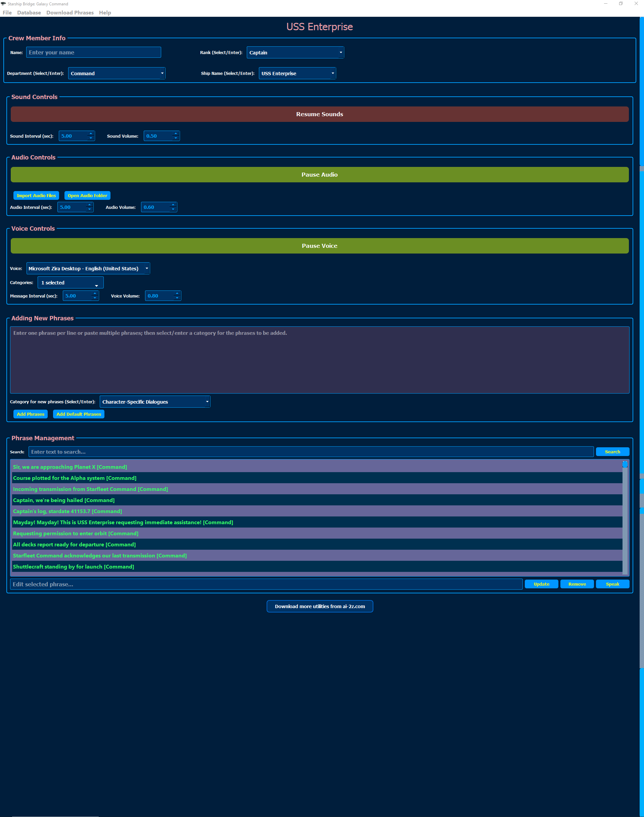Remove the selected phrase
Viewport: 644px width, 817px height.
(x=577, y=584)
